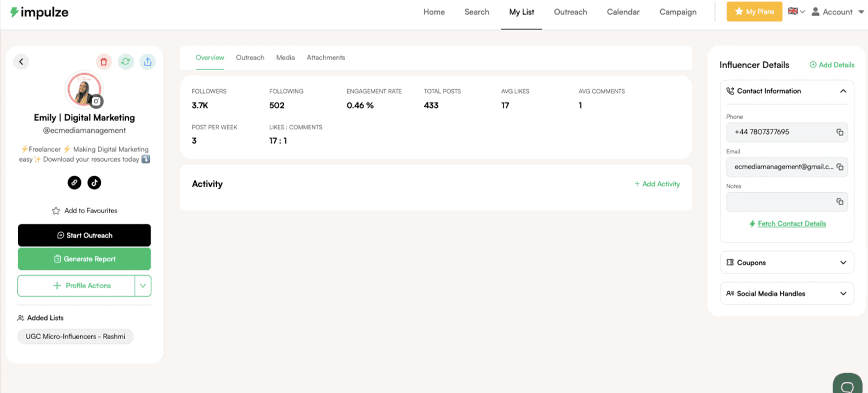Open the TikTok profile icon

pos(94,182)
